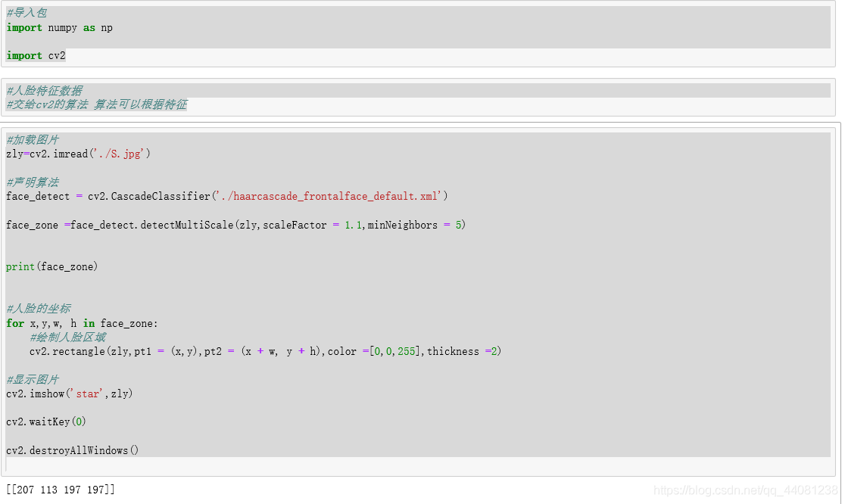Click the comment '#加载图片'
Viewport: 845px width, 504px height.
pos(33,140)
